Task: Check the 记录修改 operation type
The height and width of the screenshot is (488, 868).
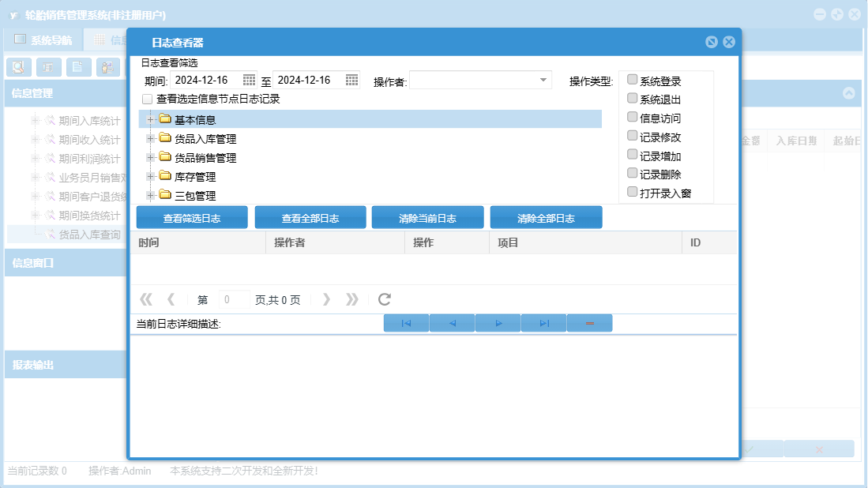Action: coord(632,136)
